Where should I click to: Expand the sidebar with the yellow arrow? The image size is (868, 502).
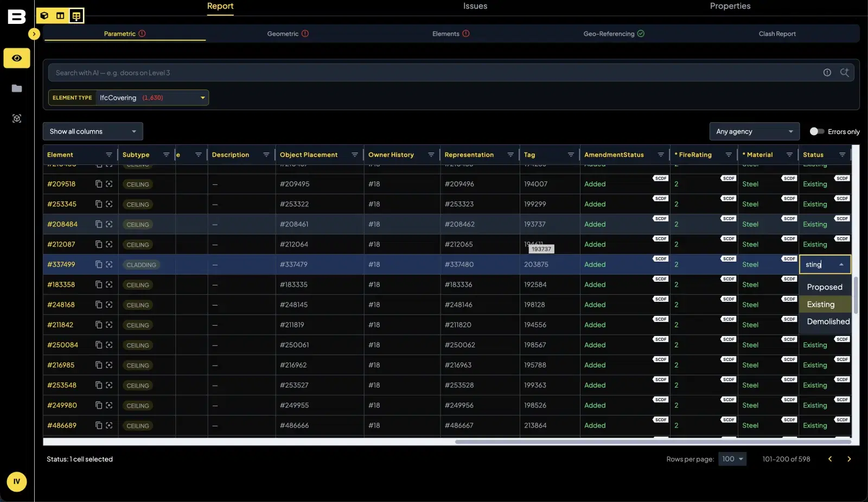[34, 34]
